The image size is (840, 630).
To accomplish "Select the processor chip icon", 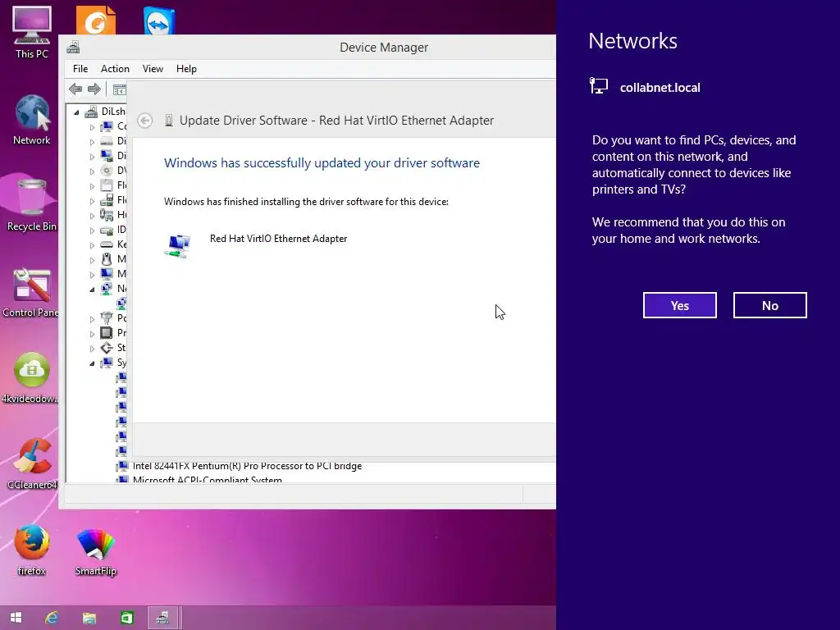I will [107, 333].
